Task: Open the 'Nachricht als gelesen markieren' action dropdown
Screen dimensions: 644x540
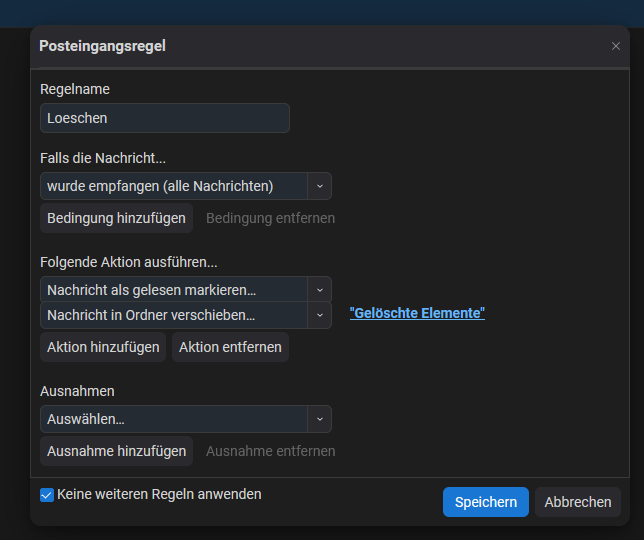Action: tap(186, 290)
